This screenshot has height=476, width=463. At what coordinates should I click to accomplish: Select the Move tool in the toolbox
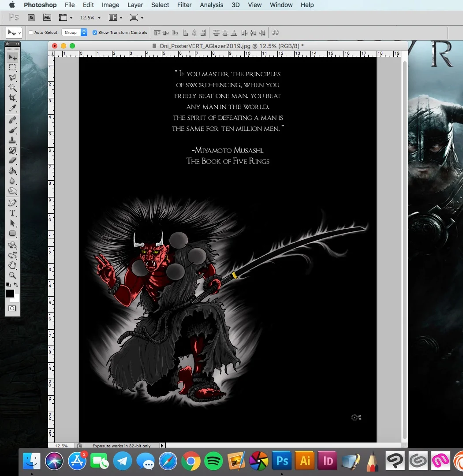[x=12, y=57]
